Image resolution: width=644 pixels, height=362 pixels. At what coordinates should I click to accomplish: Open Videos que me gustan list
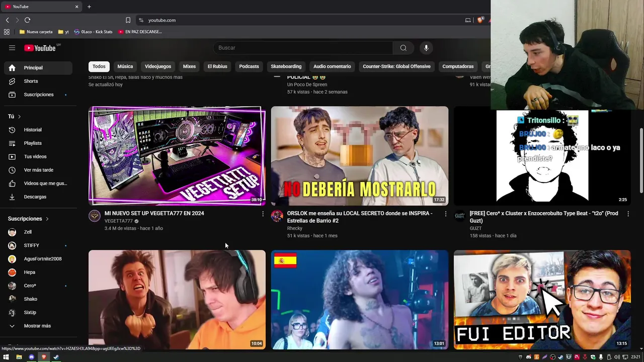tap(38, 184)
